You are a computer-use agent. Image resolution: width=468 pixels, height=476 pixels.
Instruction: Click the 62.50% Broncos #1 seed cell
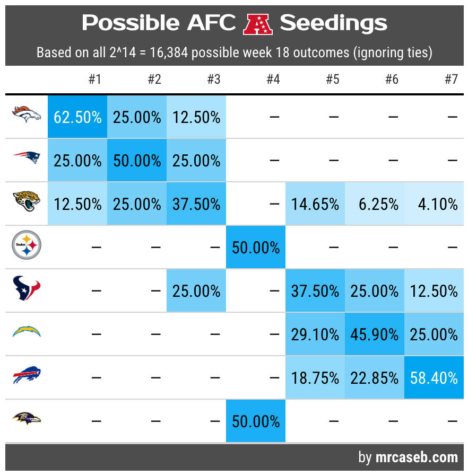[77, 117]
